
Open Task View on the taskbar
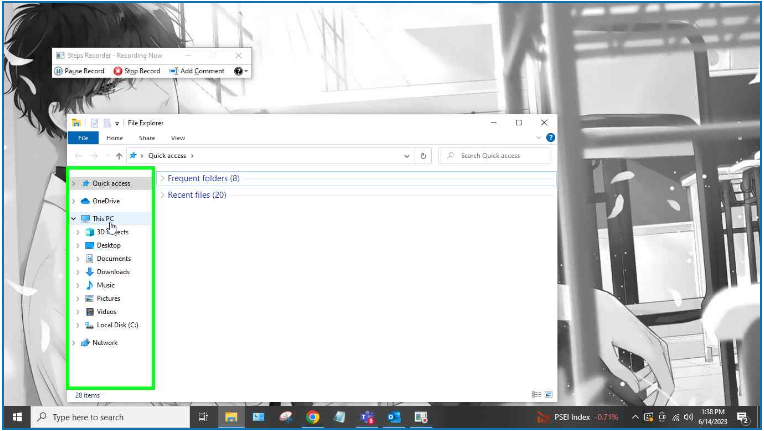pyautogui.click(x=203, y=417)
